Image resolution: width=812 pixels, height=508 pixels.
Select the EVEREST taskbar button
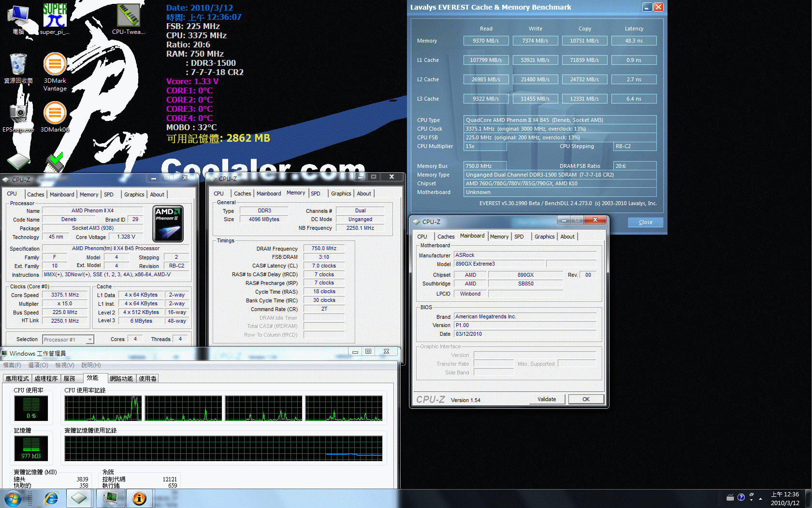click(140, 498)
